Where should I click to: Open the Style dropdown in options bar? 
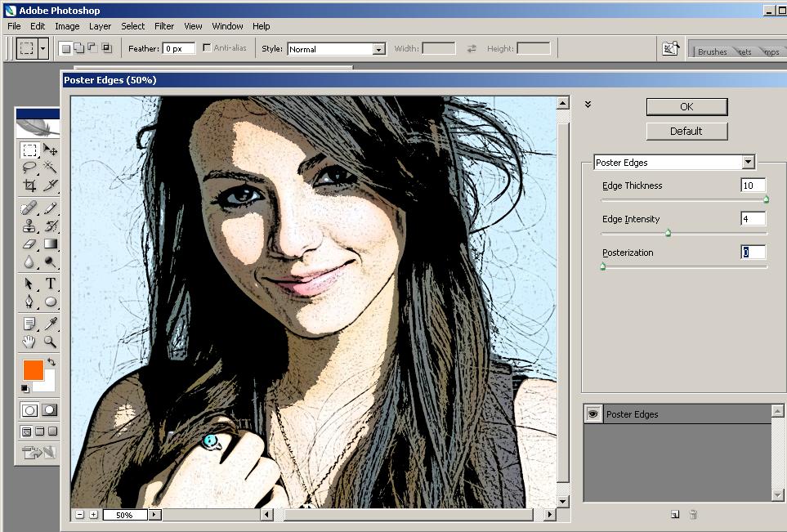point(379,48)
